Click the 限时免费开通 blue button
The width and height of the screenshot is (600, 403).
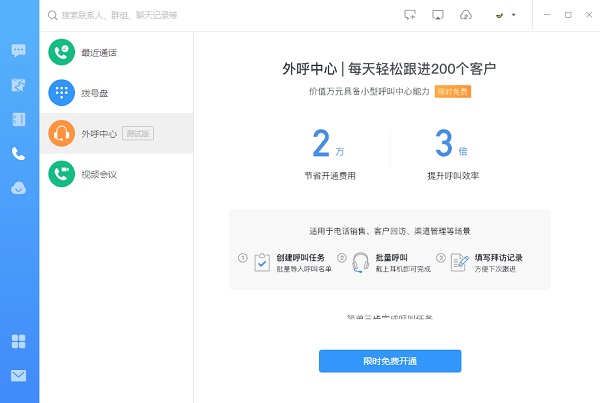point(390,361)
